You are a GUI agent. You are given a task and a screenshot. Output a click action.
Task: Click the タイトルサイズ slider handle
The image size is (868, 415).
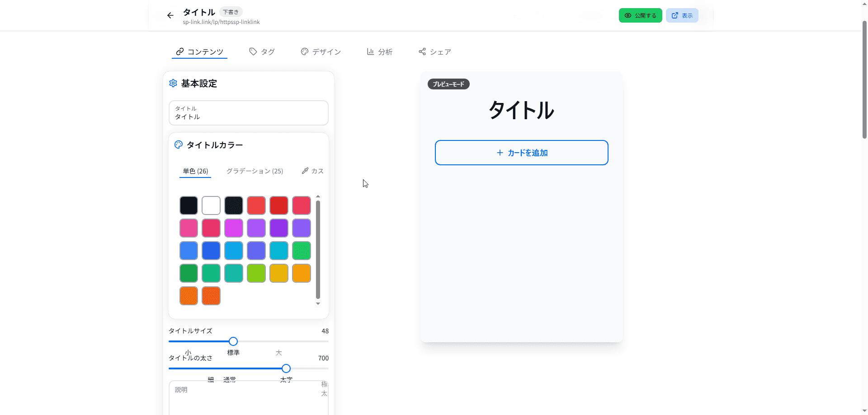233,341
